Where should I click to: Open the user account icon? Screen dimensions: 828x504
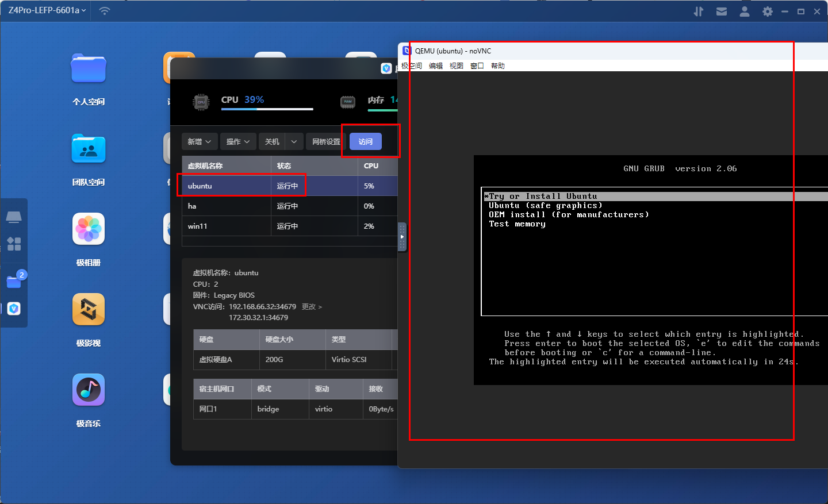click(745, 11)
